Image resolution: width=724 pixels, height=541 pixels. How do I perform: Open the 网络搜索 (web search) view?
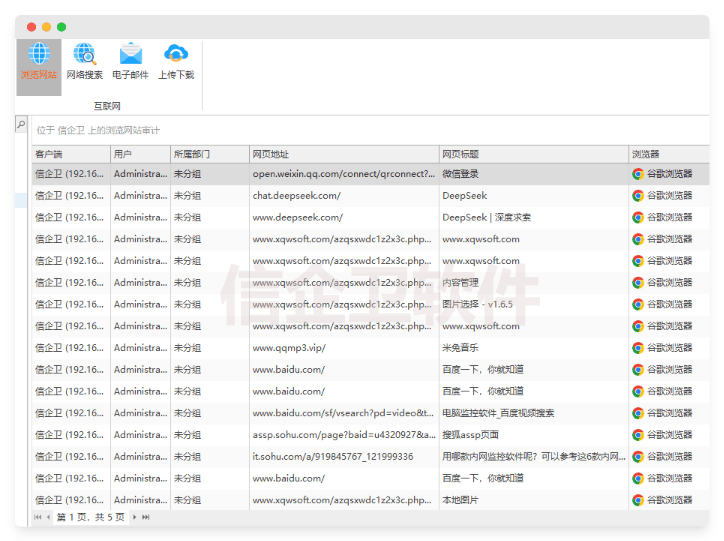pos(84,62)
